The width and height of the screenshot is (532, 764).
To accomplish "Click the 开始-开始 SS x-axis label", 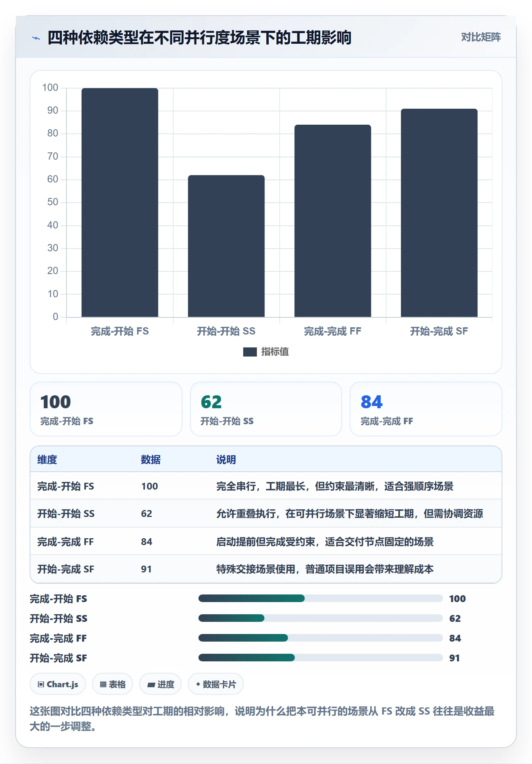I will 226,331.
